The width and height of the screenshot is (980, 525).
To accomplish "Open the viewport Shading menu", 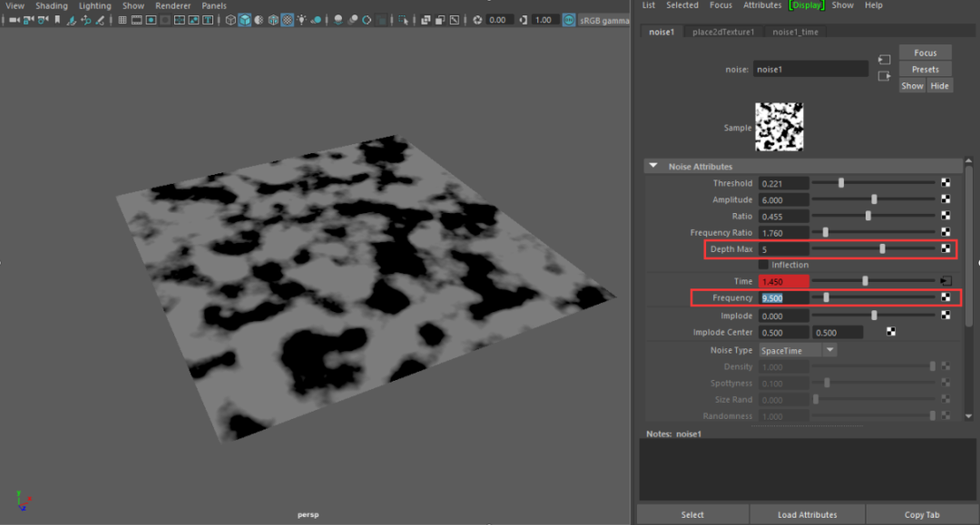I will click(x=51, y=5).
